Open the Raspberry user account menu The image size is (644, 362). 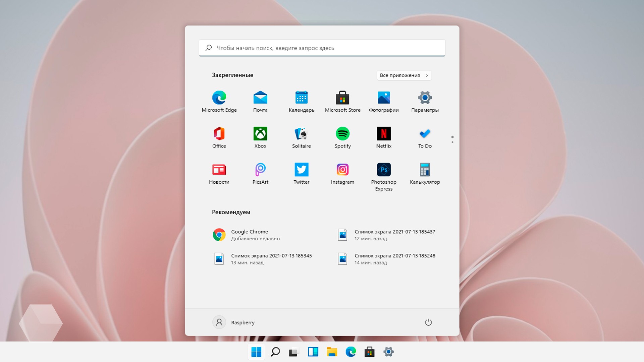[233, 322]
